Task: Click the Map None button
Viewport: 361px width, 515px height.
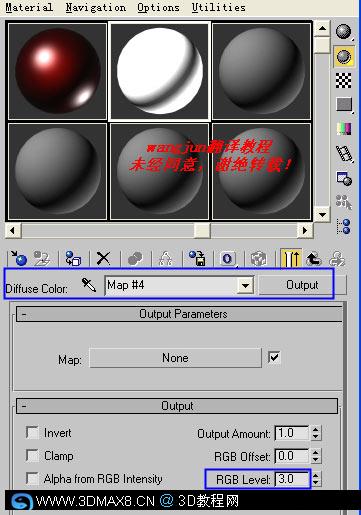Action: tap(175, 358)
